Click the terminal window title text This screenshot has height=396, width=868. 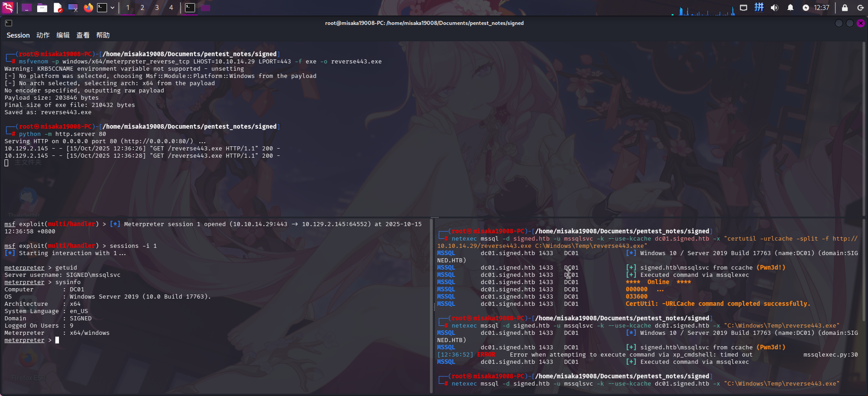424,23
